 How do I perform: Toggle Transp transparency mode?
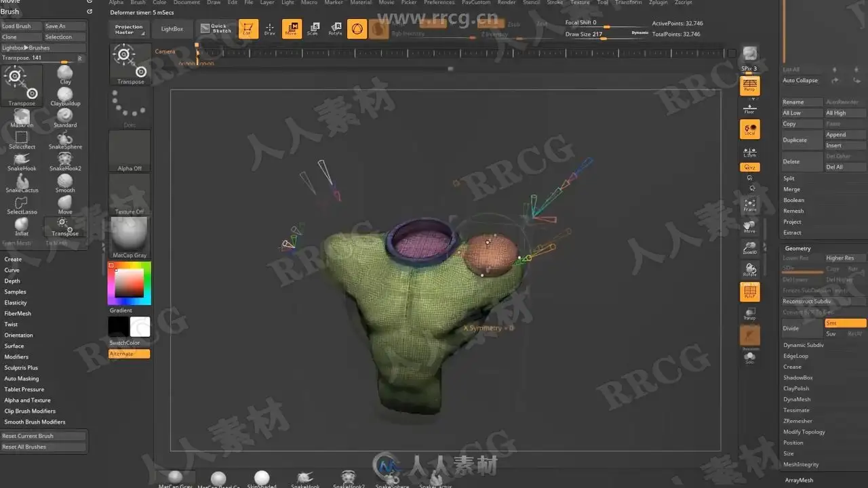749,313
